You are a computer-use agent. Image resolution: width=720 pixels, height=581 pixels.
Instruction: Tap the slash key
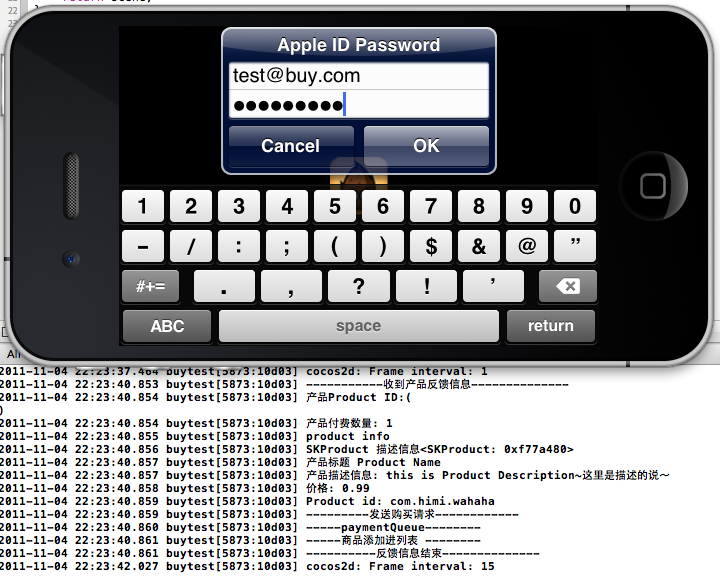(x=191, y=247)
